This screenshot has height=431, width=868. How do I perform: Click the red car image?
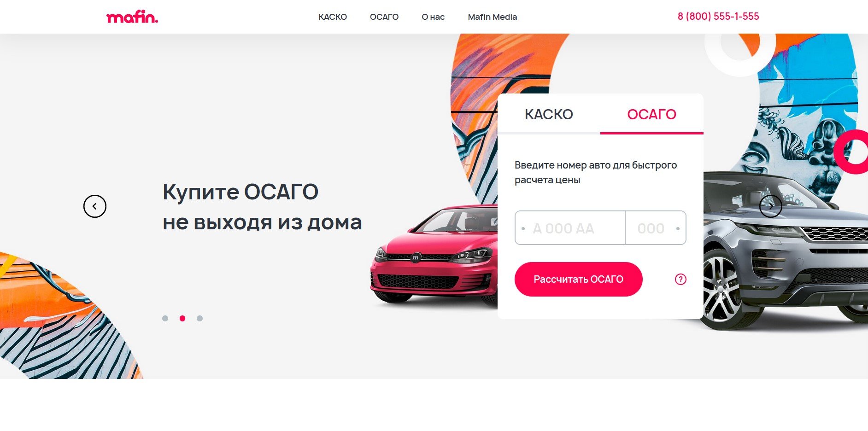tap(434, 256)
